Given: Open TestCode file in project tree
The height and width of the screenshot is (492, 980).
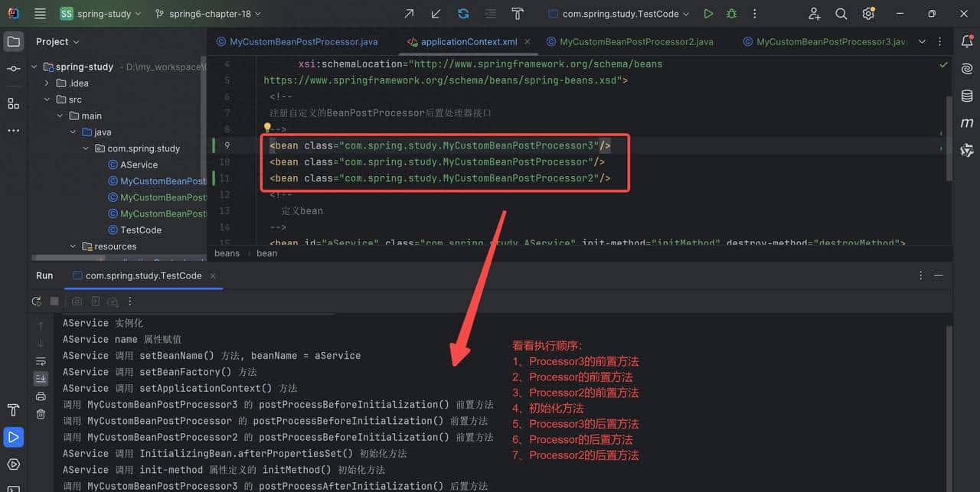Looking at the screenshot, I should coord(140,230).
